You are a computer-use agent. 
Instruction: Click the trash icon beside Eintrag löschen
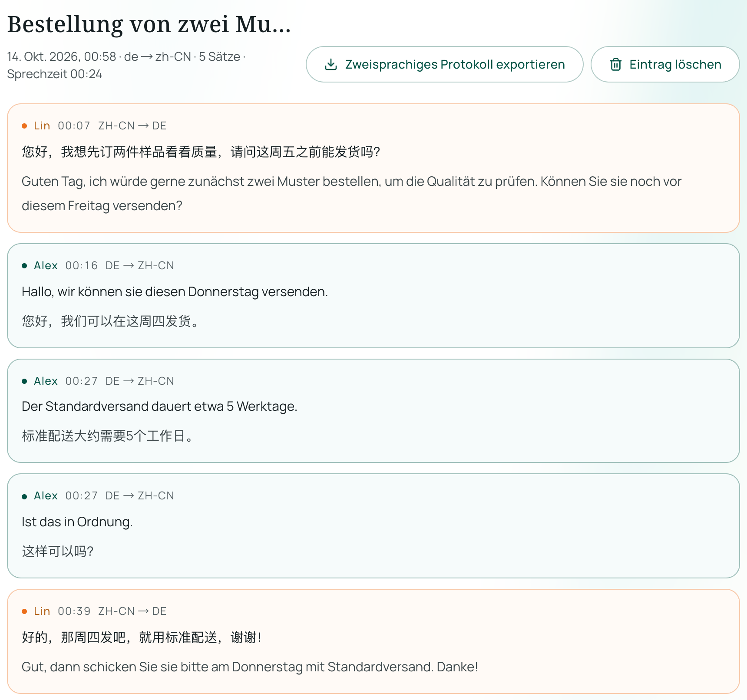tap(616, 64)
